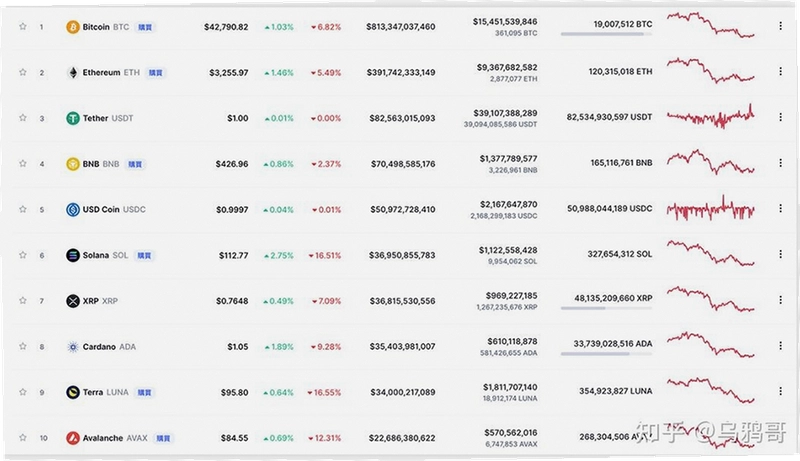
Task: Toggle the watchlist star for Bitcoin
Action: [x=22, y=26]
